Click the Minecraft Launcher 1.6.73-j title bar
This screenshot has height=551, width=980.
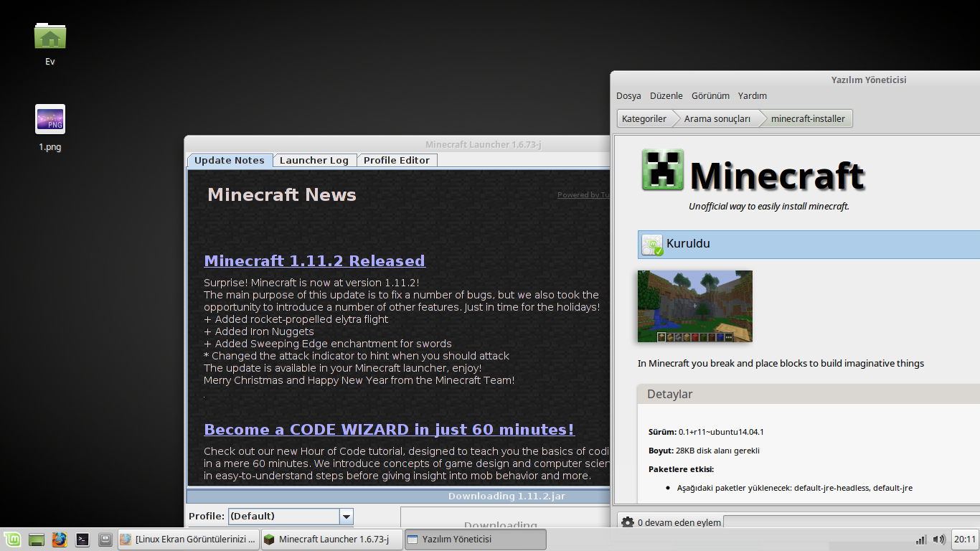tap(398, 144)
